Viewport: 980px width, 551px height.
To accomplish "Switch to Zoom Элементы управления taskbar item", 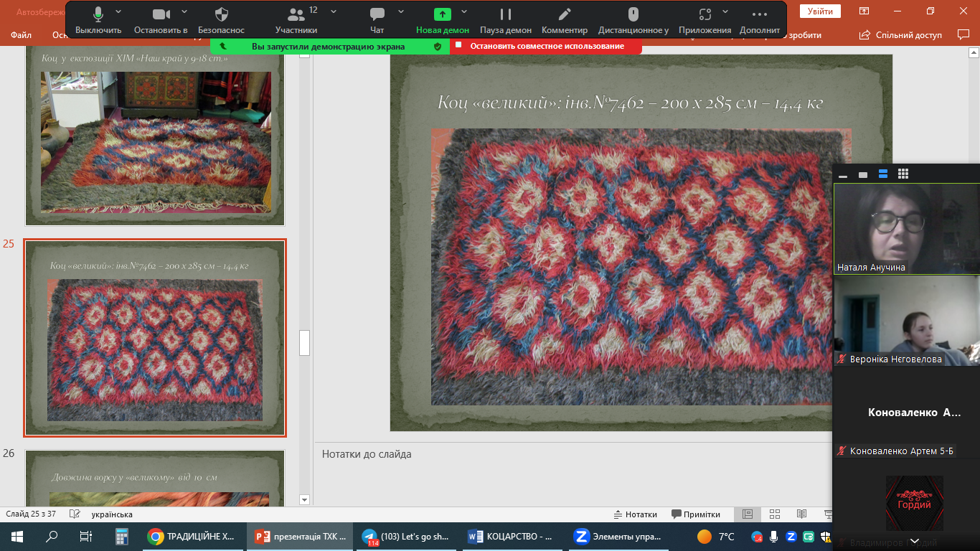I will pyautogui.click(x=620, y=536).
